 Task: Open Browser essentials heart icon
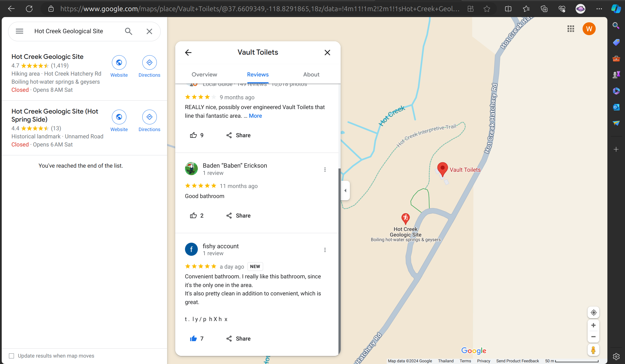(562, 9)
